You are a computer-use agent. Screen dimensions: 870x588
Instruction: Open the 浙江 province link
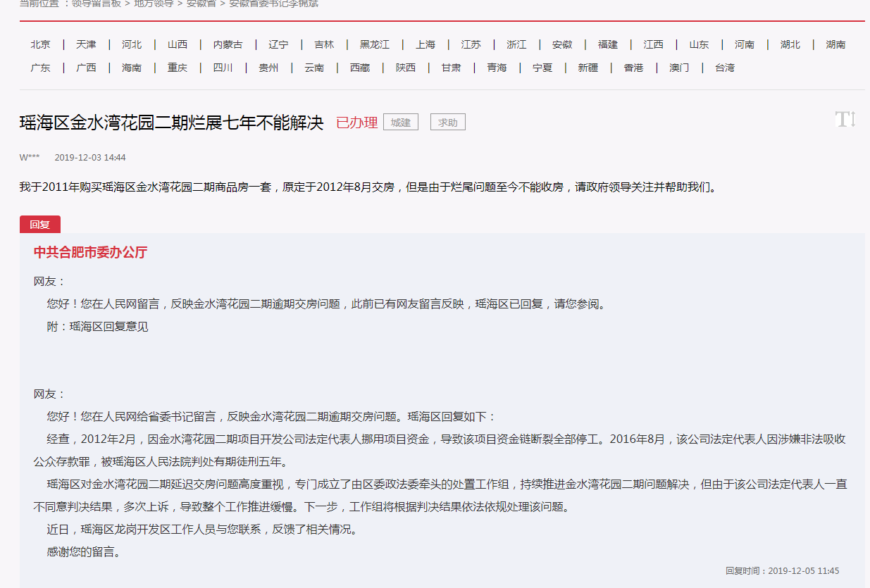tap(516, 44)
